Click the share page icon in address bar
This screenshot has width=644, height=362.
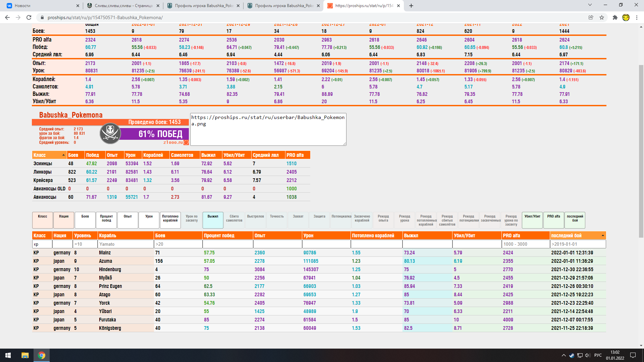[x=591, y=17]
